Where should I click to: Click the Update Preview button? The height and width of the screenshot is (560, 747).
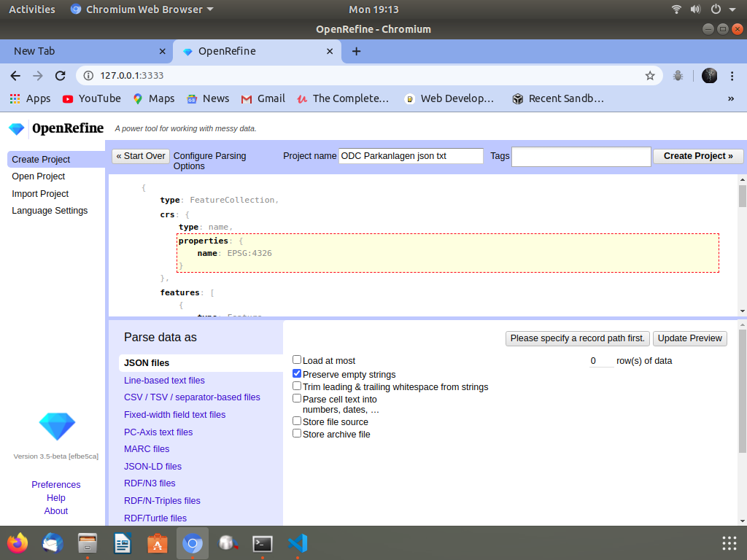[x=690, y=338]
